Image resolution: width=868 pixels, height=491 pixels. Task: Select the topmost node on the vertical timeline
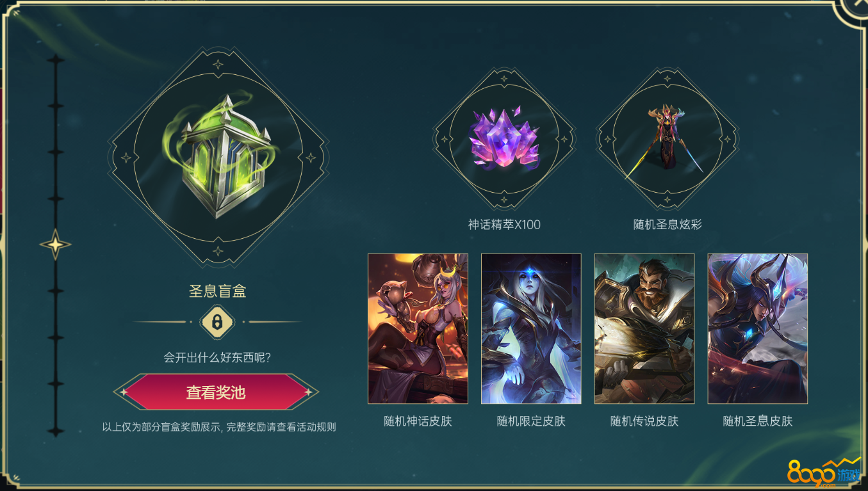[x=56, y=60]
